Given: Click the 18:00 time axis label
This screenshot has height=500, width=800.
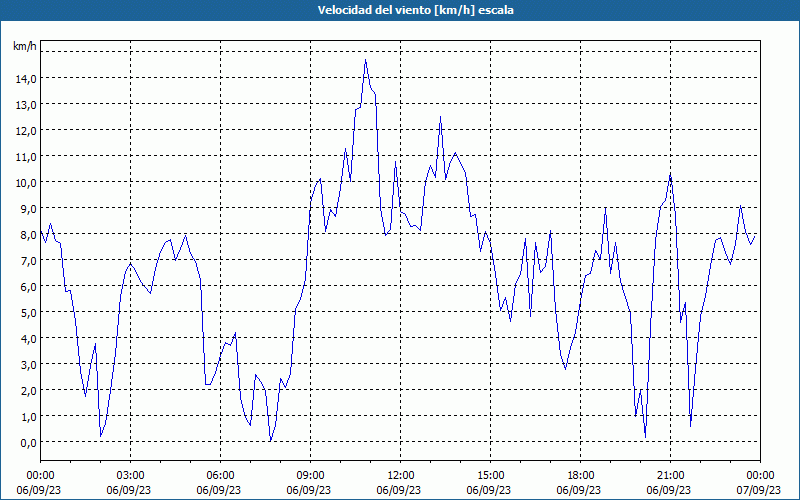Looking at the screenshot, I should 581,476.
